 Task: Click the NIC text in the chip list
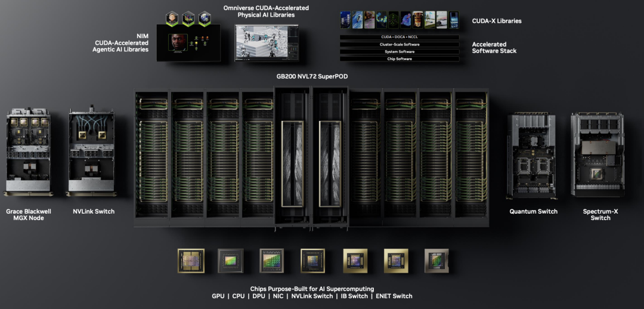point(278,296)
